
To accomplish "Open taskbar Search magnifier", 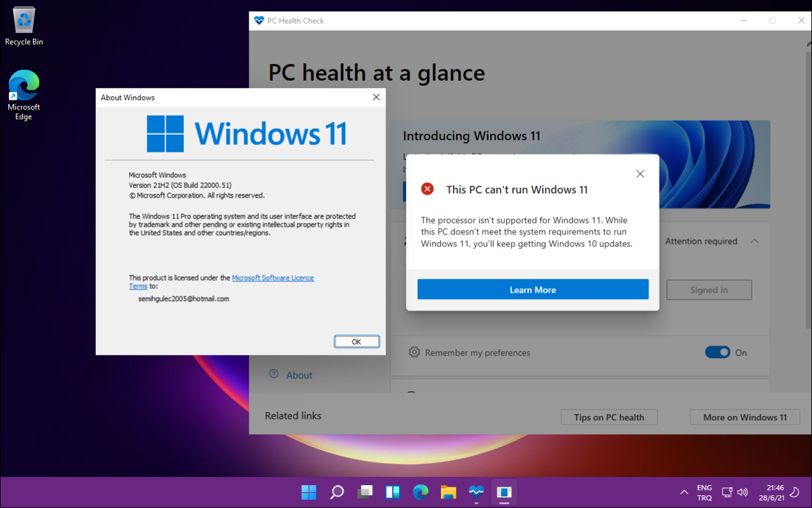I will 337,492.
